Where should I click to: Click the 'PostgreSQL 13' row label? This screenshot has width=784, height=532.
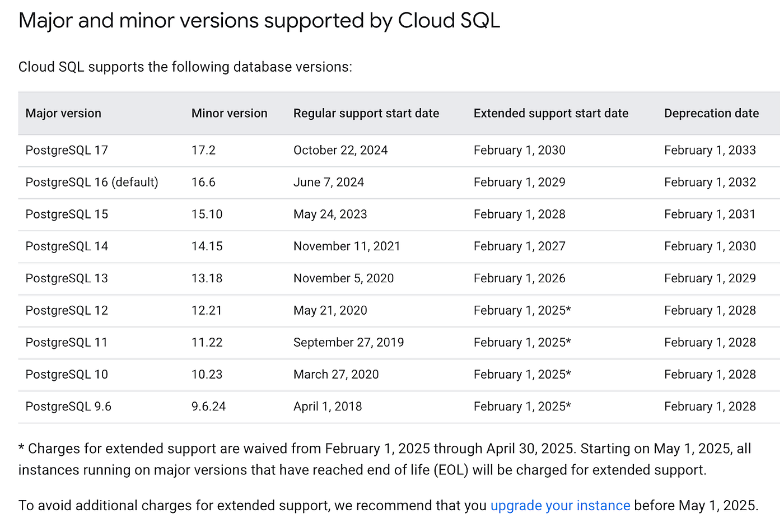point(67,278)
